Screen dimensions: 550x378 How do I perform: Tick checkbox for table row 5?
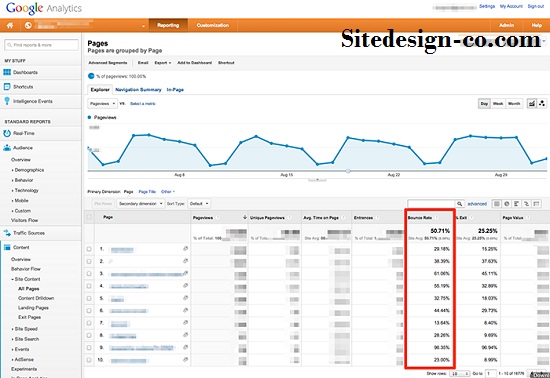[89, 298]
